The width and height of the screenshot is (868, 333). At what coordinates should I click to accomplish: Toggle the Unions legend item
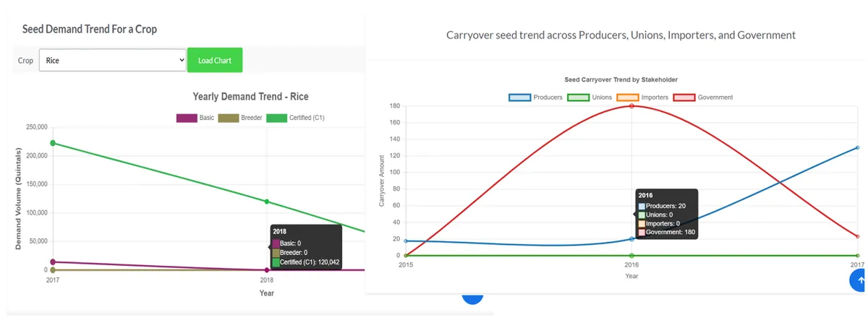point(590,98)
